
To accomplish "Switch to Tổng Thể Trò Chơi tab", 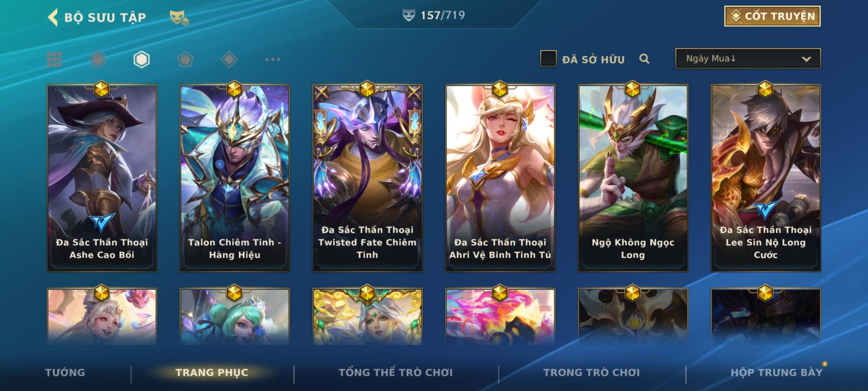I will [x=396, y=373].
